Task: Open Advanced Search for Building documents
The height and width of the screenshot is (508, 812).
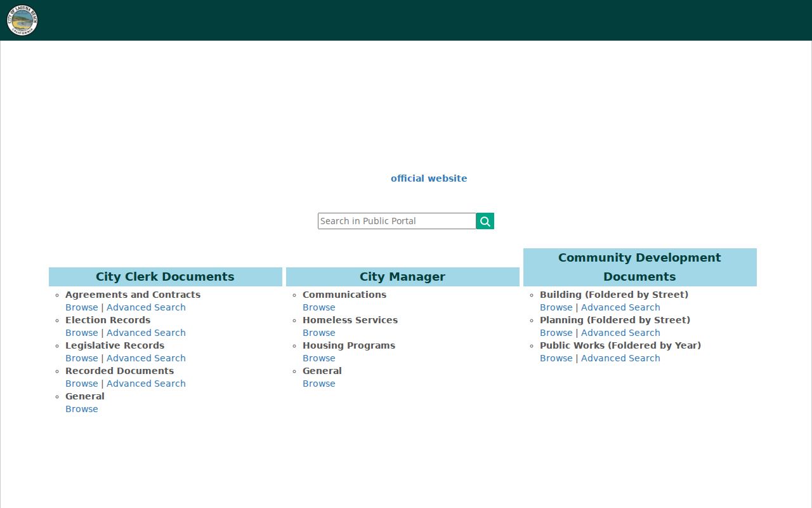Action: [x=620, y=307]
